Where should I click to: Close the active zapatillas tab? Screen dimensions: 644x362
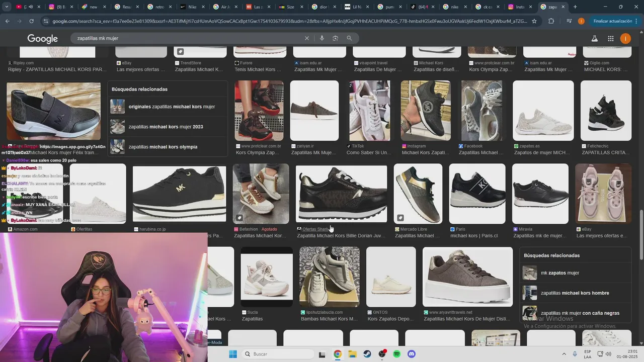point(563,7)
